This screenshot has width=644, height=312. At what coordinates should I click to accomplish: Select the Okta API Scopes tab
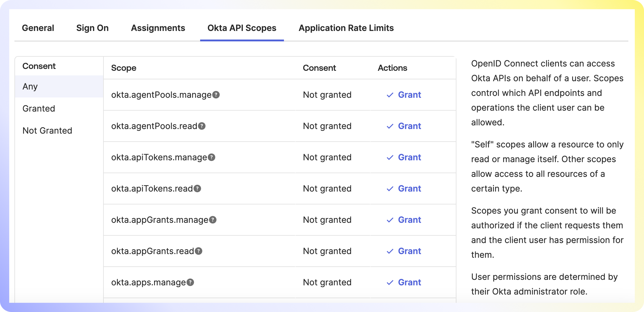[x=242, y=28]
